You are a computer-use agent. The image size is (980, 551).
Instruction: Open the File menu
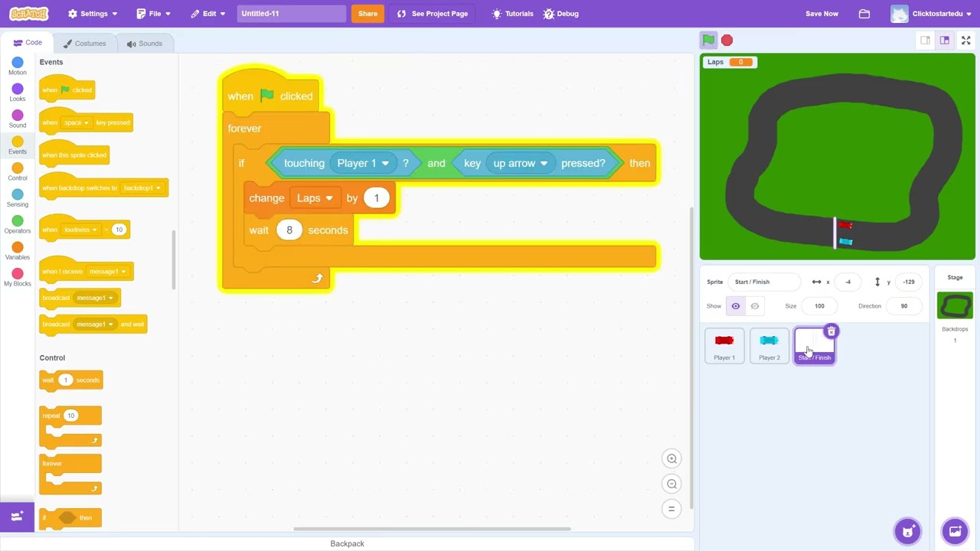click(154, 14)
